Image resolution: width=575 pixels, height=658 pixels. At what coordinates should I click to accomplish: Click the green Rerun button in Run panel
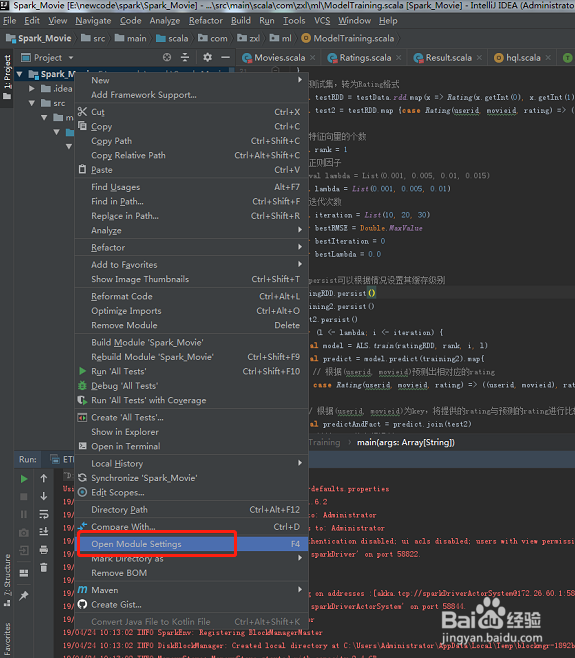coord(24,479)
